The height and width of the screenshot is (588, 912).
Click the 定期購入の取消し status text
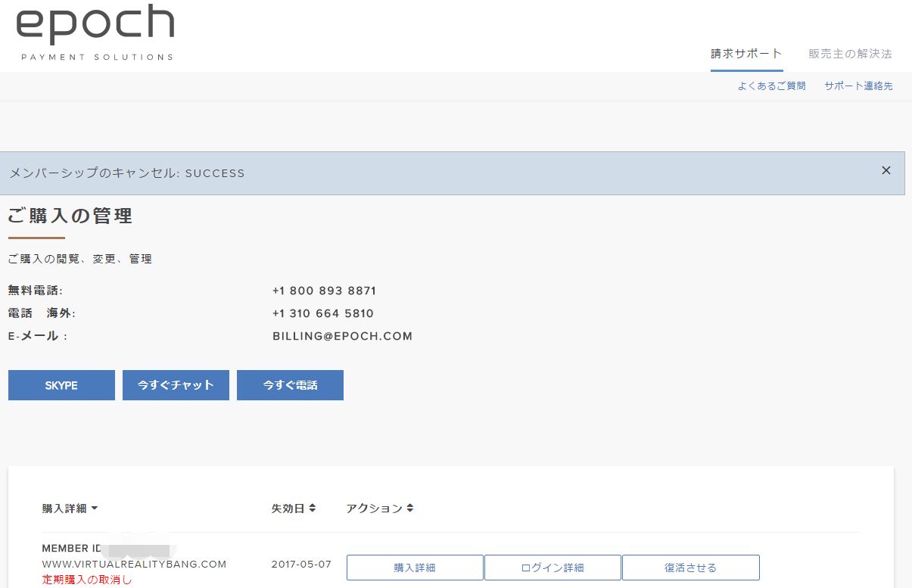pyautogui.click(x=87, y=580)
